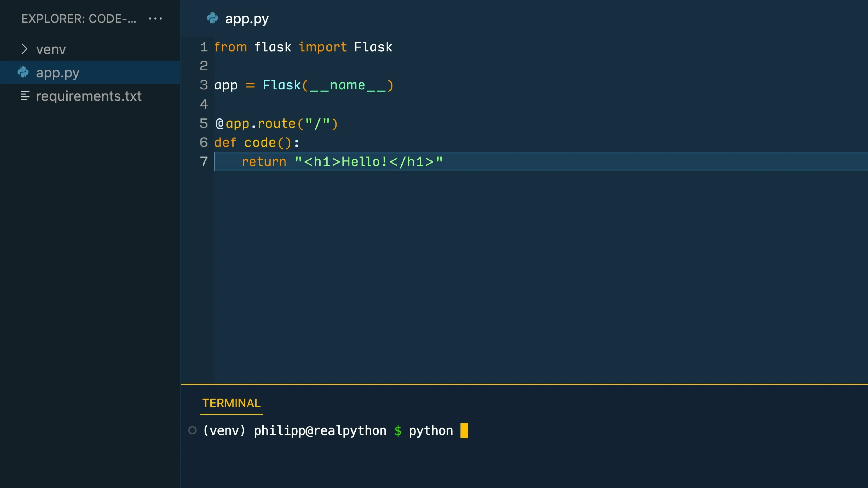Click the EXPLORER: CODE-... panel header
This screenshot has height=488, width=868.
[79, 19]
